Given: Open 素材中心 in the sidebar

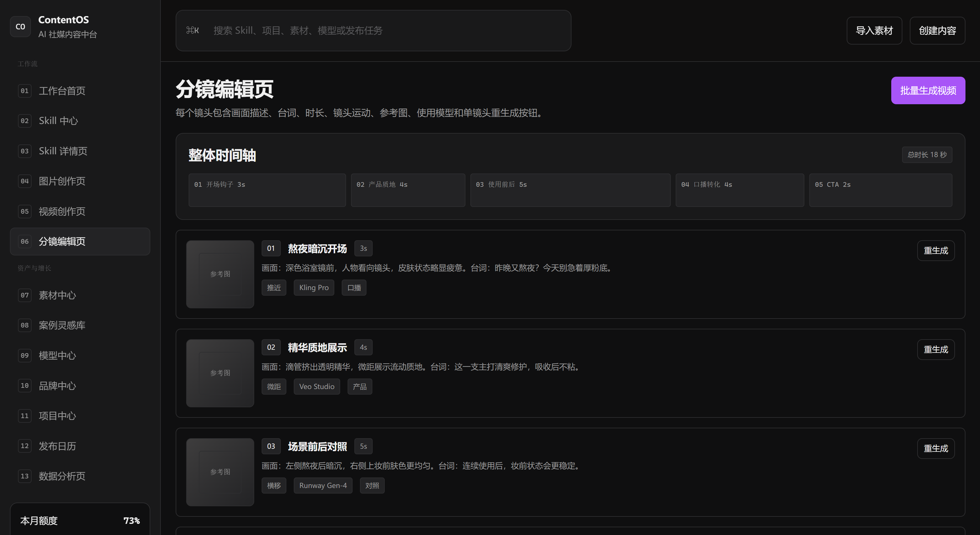Looking at the screenshot, I should pyautogui.click(x=80, y=295).
